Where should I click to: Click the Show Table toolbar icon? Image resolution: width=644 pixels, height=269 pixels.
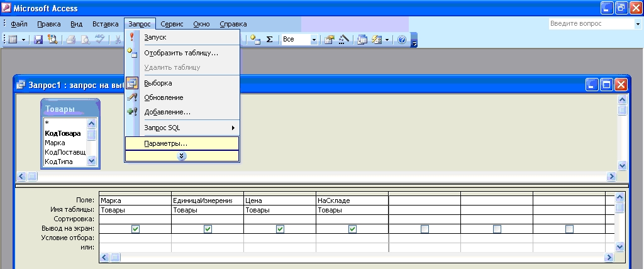(x=255, y=40)
